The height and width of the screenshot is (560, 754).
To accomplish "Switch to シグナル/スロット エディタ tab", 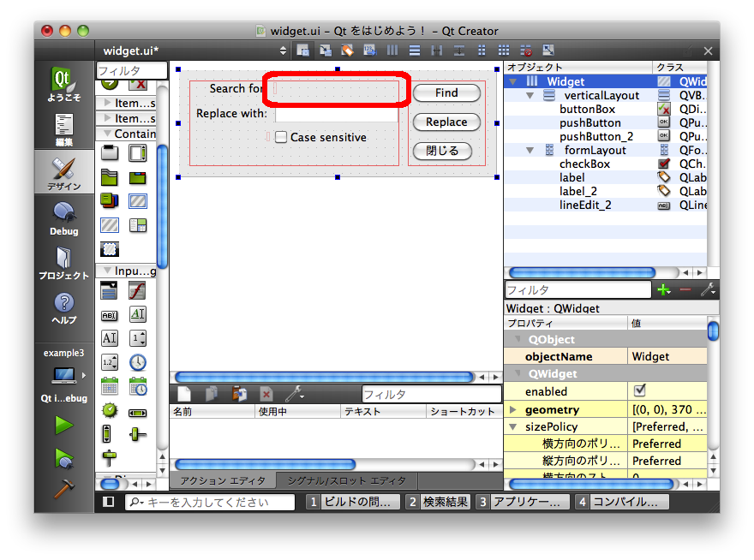I will coord(347,481).
